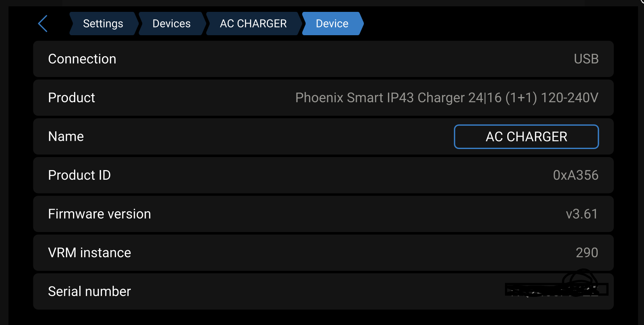The width and height of the screenshot is (644, 325).
Task: Select the 290 VRM instance value
Action: pyautogui.click(x=587, y=253)
